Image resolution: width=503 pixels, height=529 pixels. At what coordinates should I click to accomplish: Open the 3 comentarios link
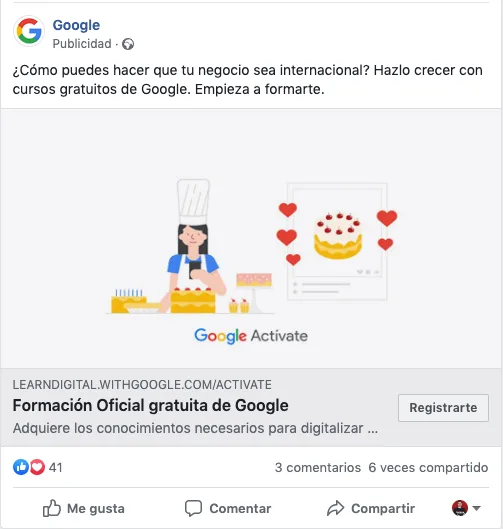coord(318,468)
